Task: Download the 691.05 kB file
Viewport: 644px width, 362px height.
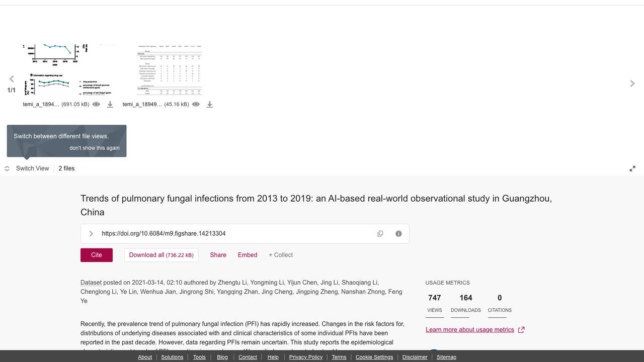Action: click(x=110, y=105)
